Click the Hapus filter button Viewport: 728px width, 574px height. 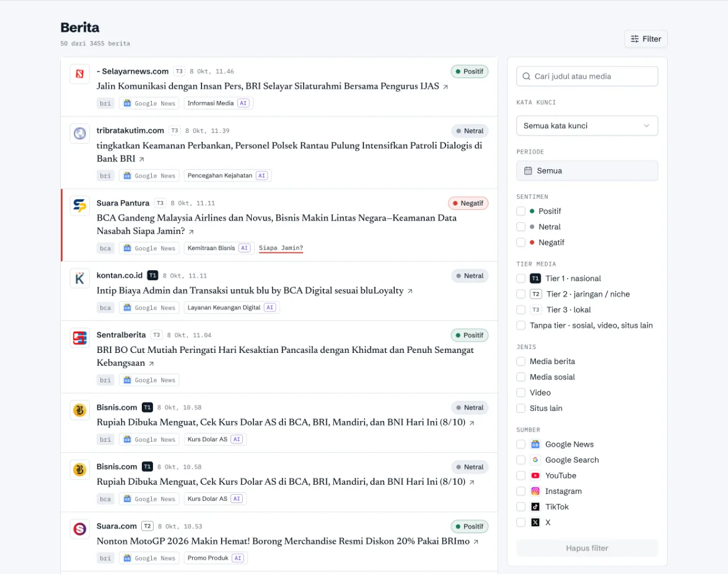click(587, 548)
